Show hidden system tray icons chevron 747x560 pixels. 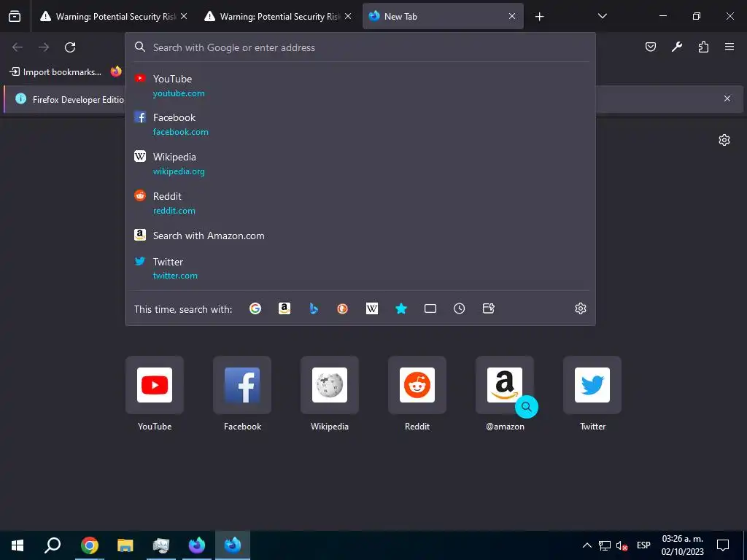[x=587, y=545]
